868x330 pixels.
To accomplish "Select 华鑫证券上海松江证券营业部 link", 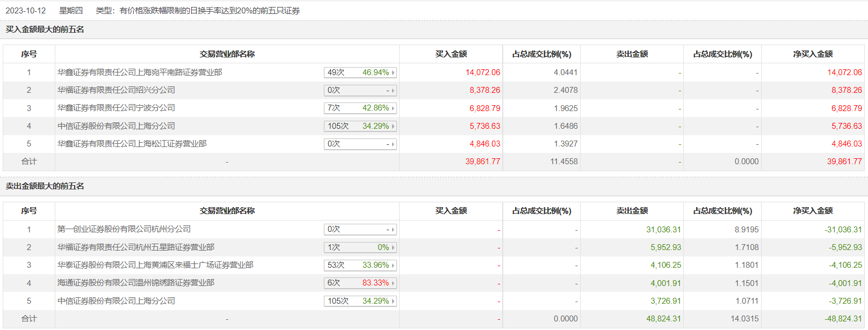I will coord(132,144).
